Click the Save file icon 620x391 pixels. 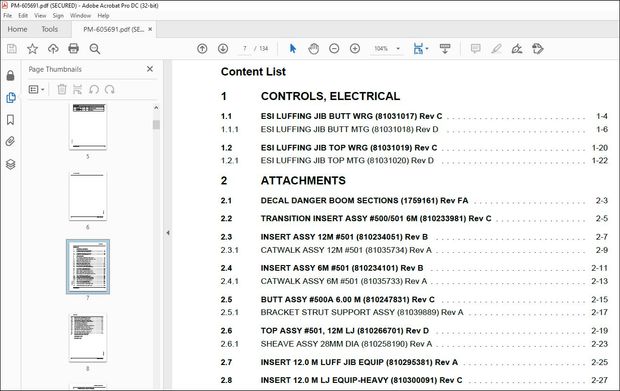12,49
